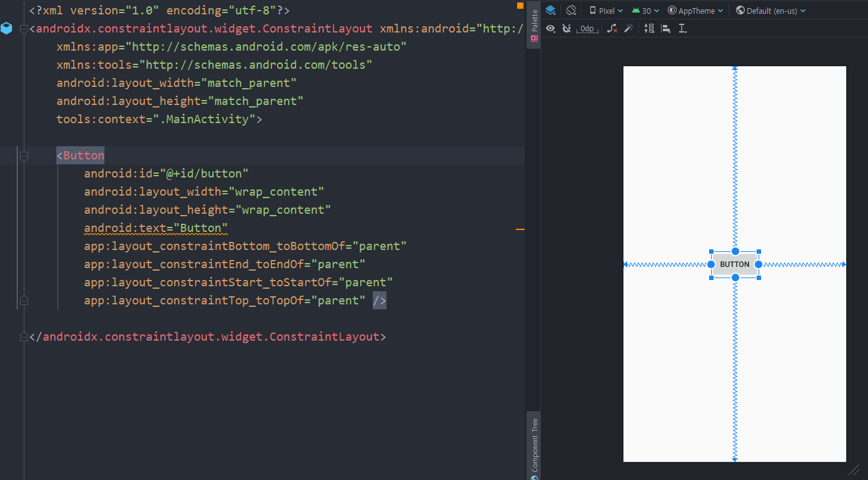
Task: Open the Default (en-us) locale dropdown
Action: click(770, 11)
